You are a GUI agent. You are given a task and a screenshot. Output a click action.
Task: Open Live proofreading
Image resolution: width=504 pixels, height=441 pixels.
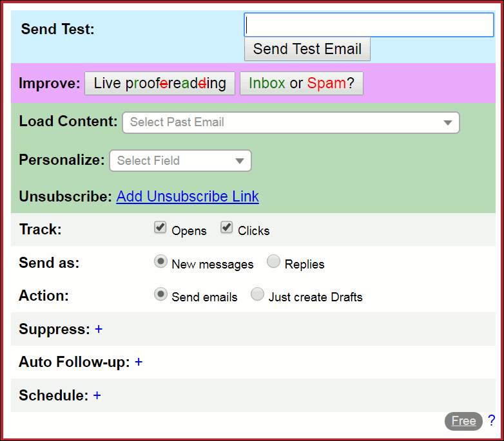coord(160,83)
